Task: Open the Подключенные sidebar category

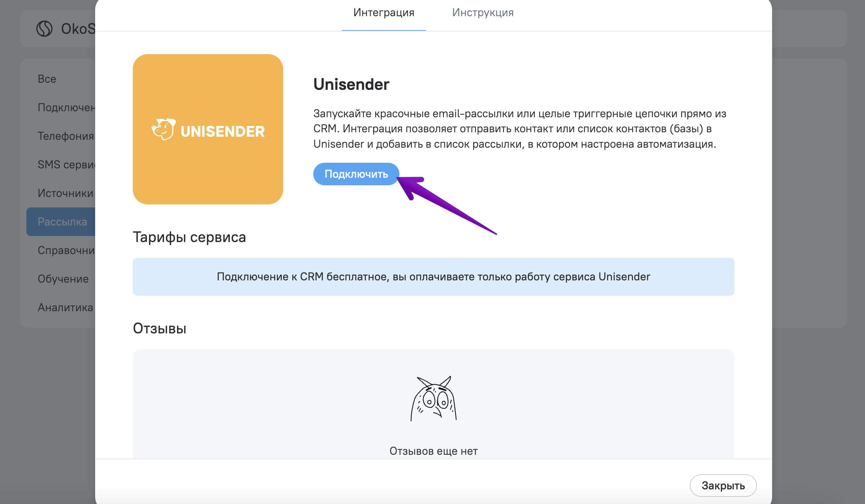Action: [67, 107]
